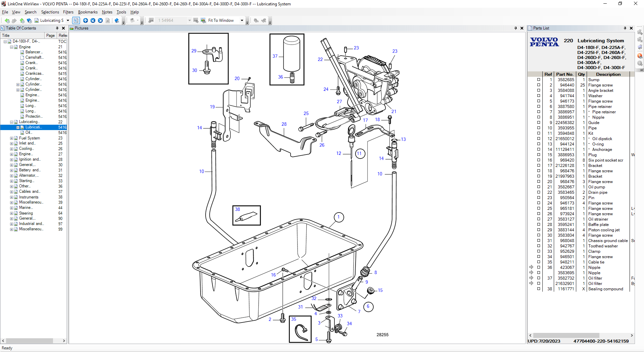The height and width of the screenshot is (352, 644).
Task: Tick the checkbox for Oil pump row
Action: point(539,187)
